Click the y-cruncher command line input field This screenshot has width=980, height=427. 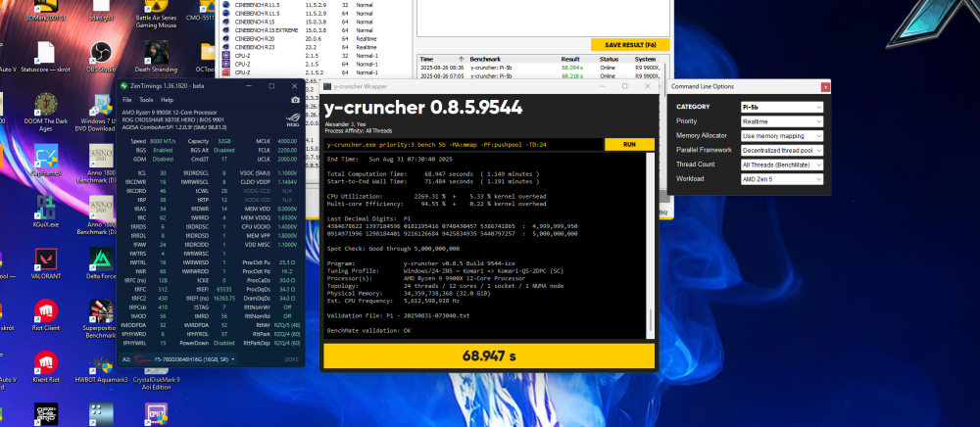(463, 144)
